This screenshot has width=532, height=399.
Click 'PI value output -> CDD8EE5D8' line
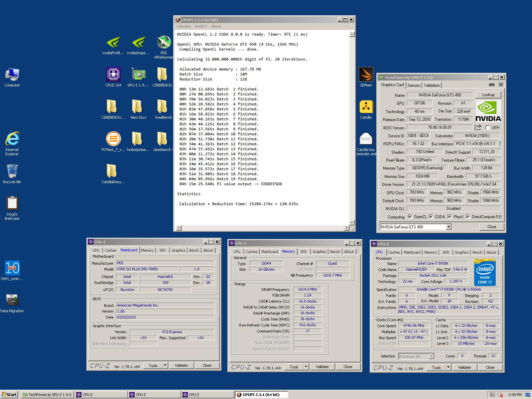tap(230, 184)
